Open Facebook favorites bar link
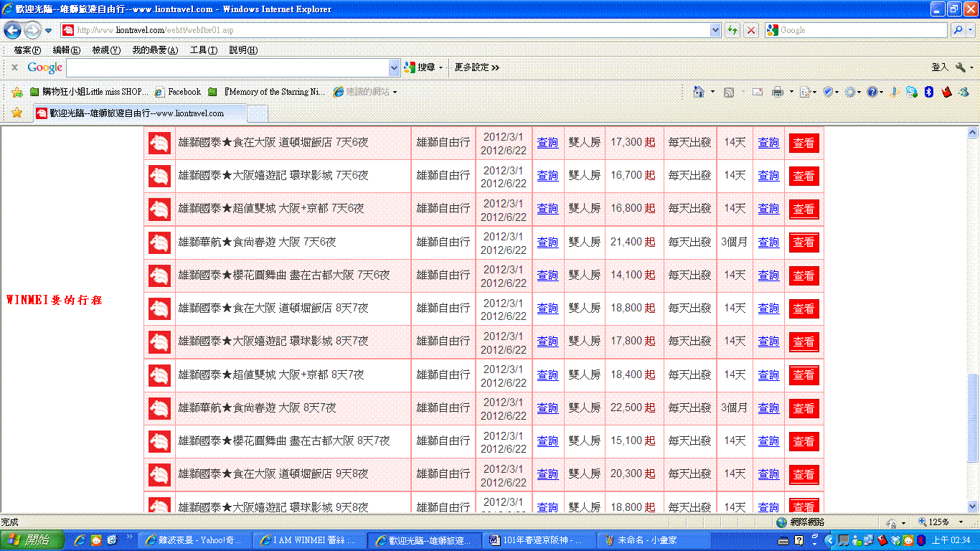The width and height of the screenshot is (980, 551). coord(179,92)
